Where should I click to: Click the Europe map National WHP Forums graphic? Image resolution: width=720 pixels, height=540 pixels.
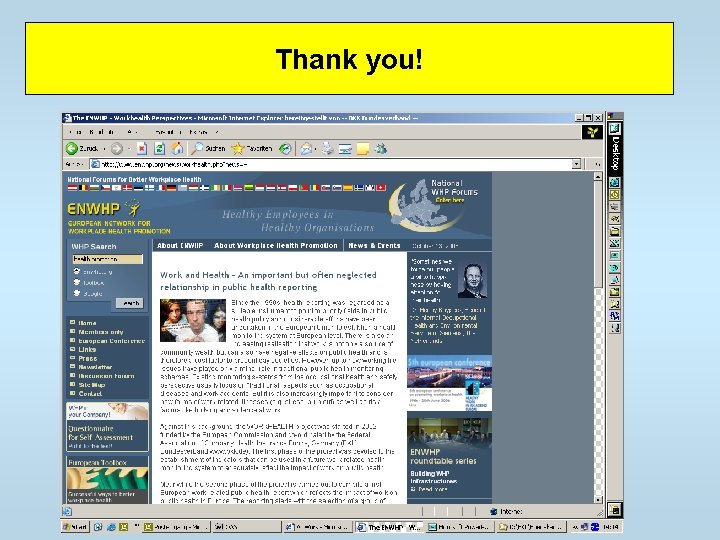point(426,205)
